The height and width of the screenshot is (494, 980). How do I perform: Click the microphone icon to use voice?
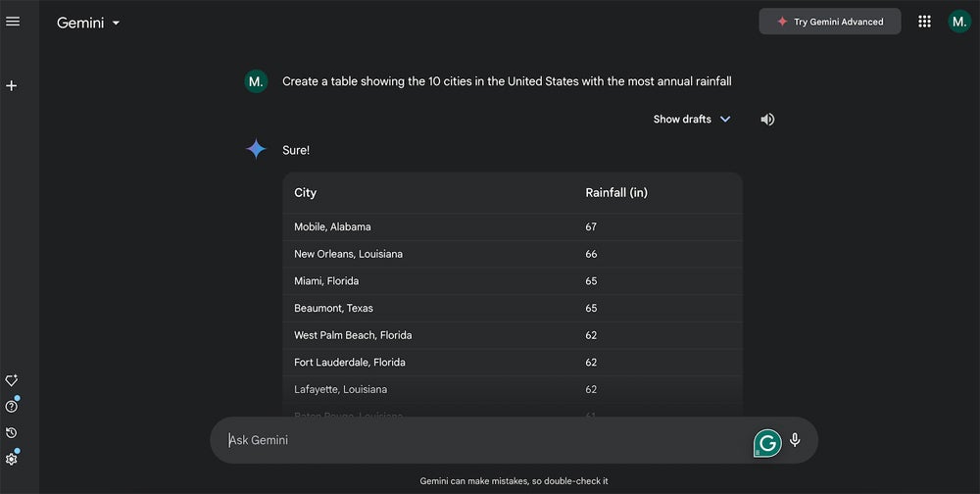pos(795,440)
